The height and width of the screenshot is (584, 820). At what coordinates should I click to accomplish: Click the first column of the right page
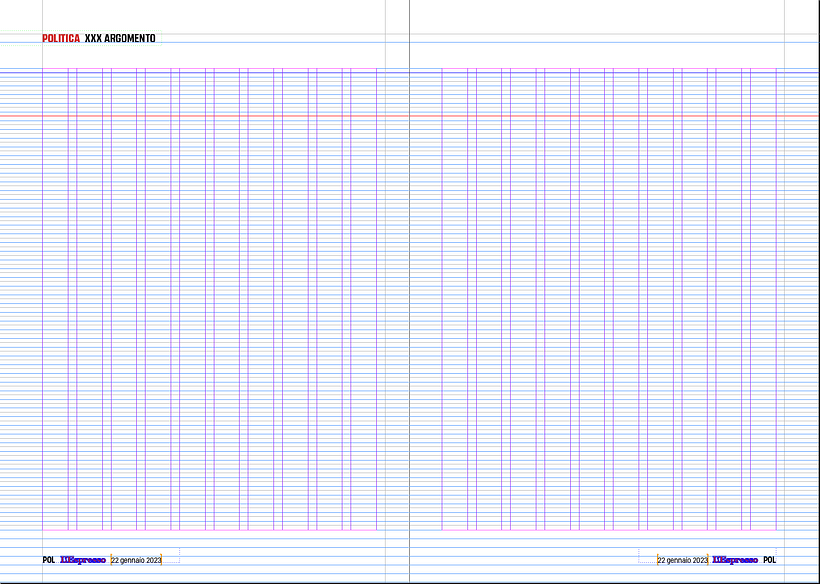coord(454,300)
